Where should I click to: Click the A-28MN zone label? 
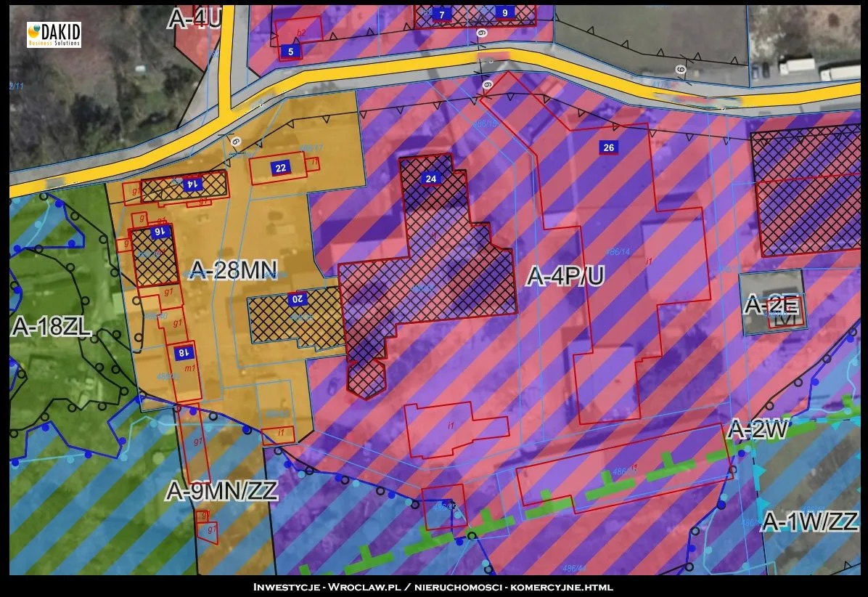point(233,270)
